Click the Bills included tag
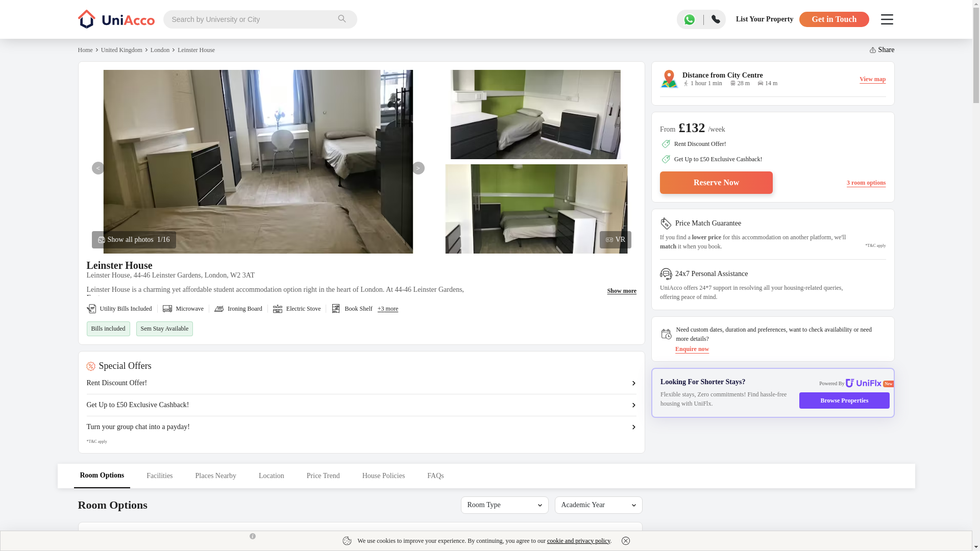 click(108, 329)
